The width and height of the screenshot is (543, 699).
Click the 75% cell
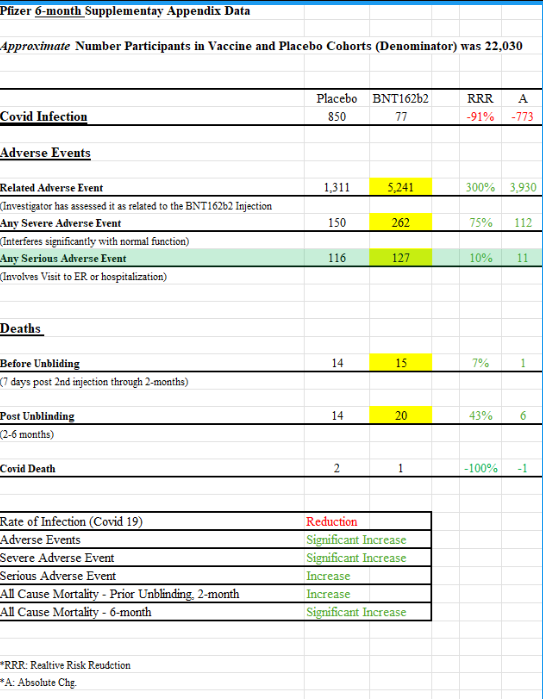click(x=481, y=222)
